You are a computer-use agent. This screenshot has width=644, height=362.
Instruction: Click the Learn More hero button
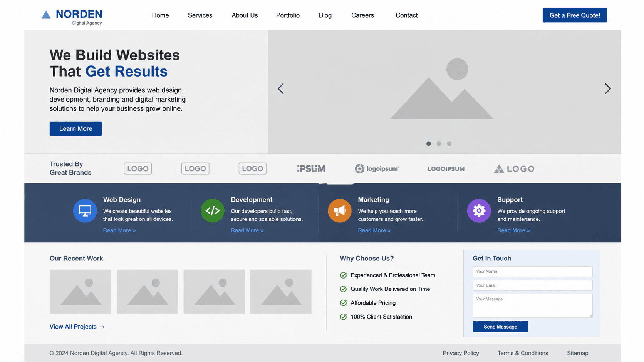(76, 128)
